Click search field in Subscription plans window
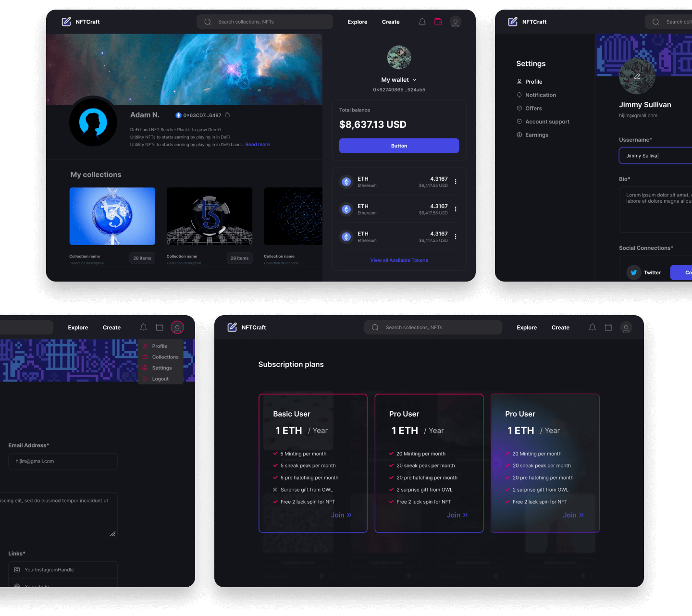692x616 pixels. click(433, 327)
